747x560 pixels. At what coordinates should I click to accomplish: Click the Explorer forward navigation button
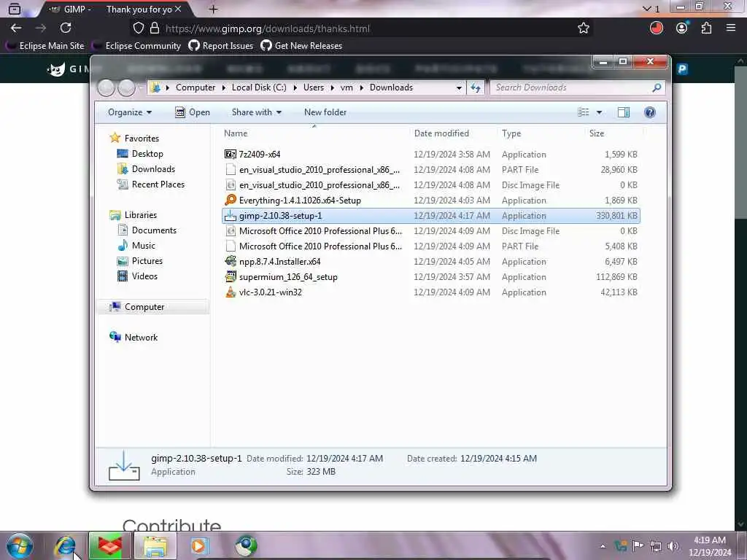(126, 87)
